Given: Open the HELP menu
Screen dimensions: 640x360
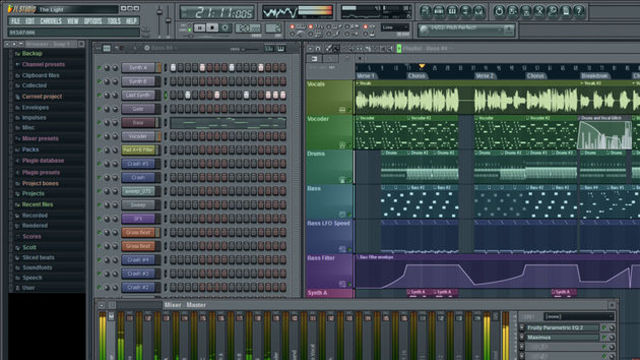Looking at the screenshot, I should click(x=131, y=21).
